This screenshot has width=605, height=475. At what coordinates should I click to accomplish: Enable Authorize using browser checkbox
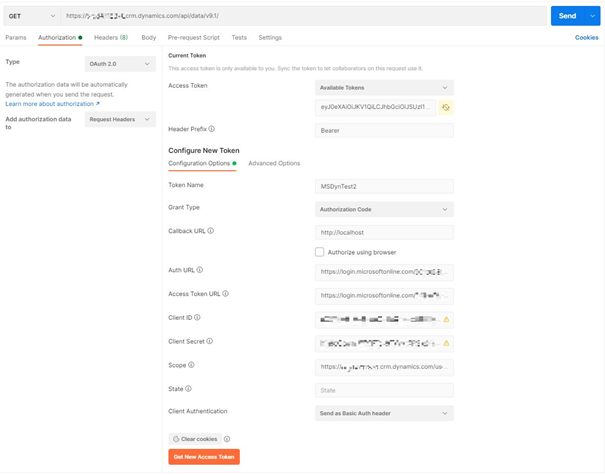320,252
